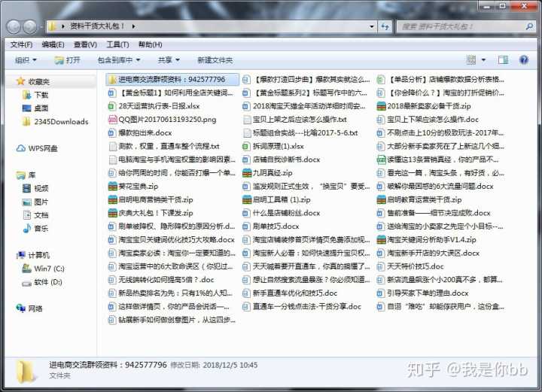Select Win7 (C:) drive in sidebar
542x392 pixels.
pos(48,269)
